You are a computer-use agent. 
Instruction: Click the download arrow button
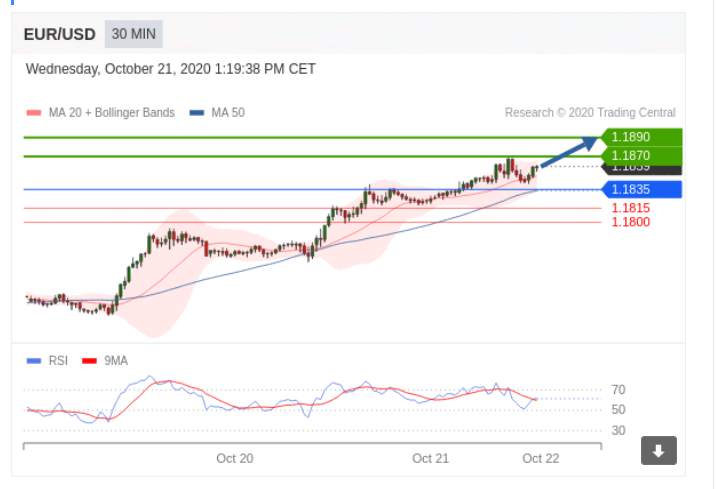click(x=658, y=451)
